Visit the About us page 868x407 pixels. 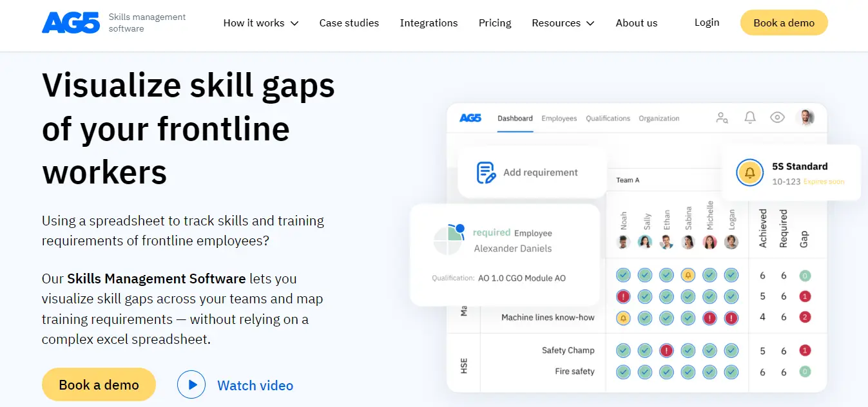pyautogui.click(x=637, y=23)
